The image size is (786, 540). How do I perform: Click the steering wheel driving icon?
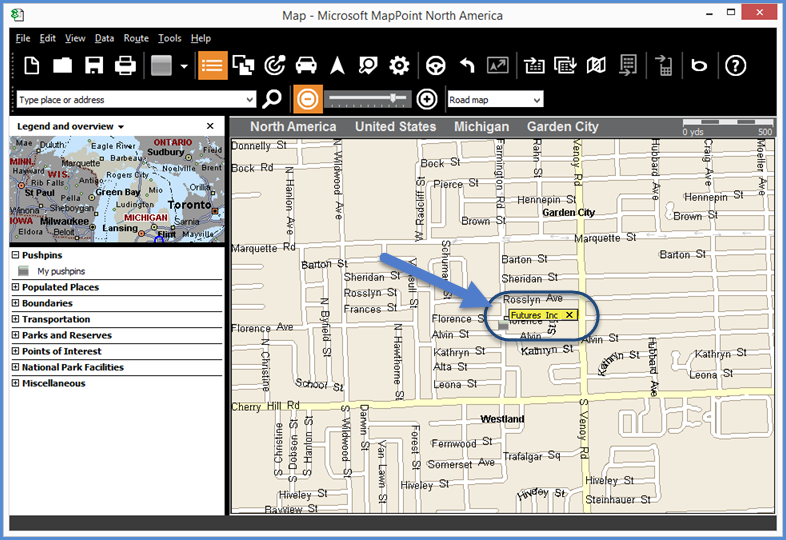pos(436,66)
